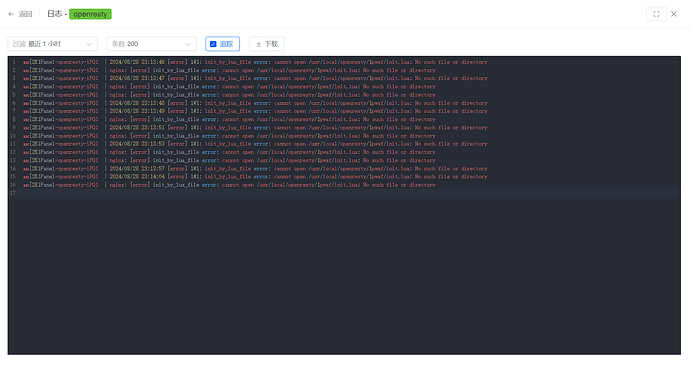Viewport: 690px width, 388px height.
Task: Select log line 9 with timestamp 23:13:51
Action: click(255, 128)
